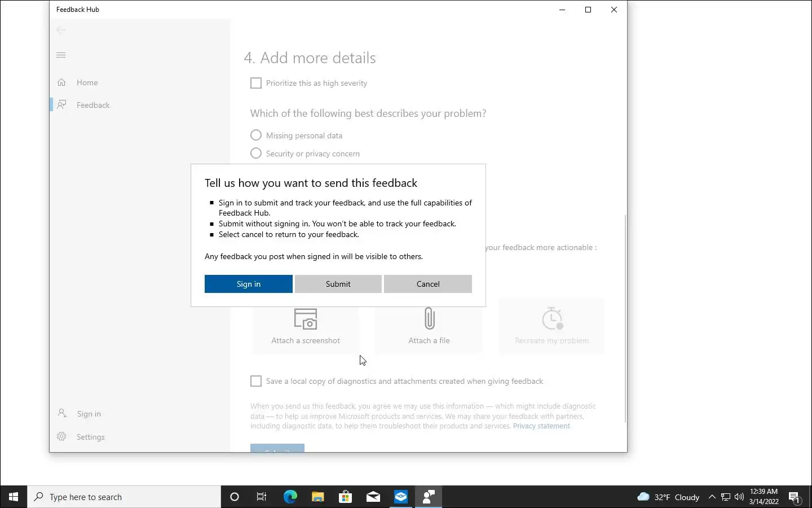This screenshot has width=812, height=508.
Task: Open Microsoft Store from the taskbar
Action: (345, 497)
